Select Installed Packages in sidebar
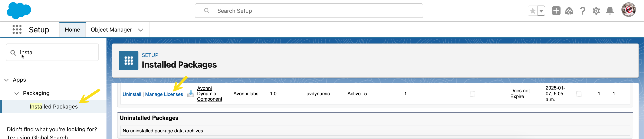 (x=53, y=106)
